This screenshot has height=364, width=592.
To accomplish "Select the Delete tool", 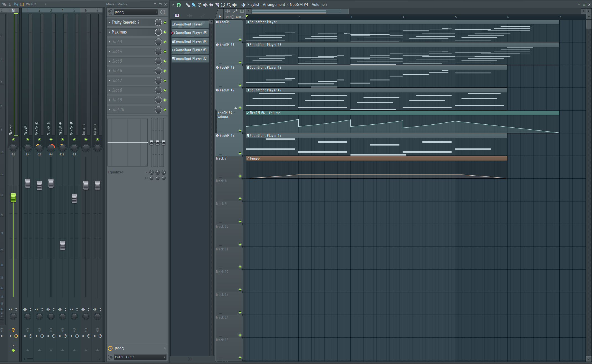I will pos(199,5).
